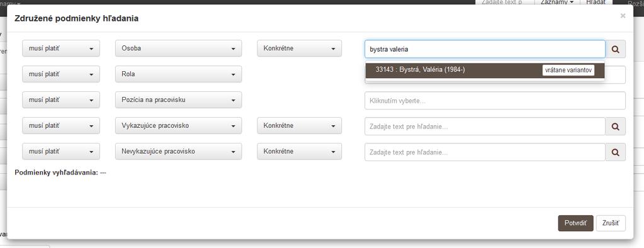
Task: Open Záznamy dropdown in background toolbar
Action: tap(556, 3)
